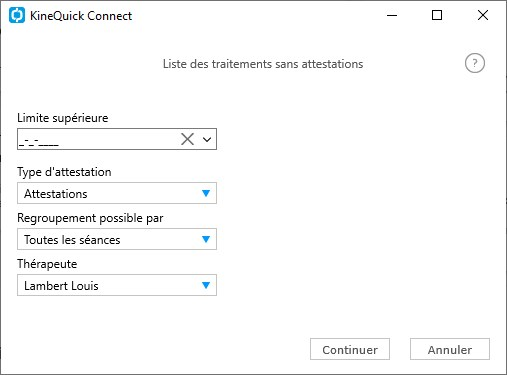Click the Continuer button
Image resolution: width=507 pixels, height=375 pixels.
coord(350,349)
